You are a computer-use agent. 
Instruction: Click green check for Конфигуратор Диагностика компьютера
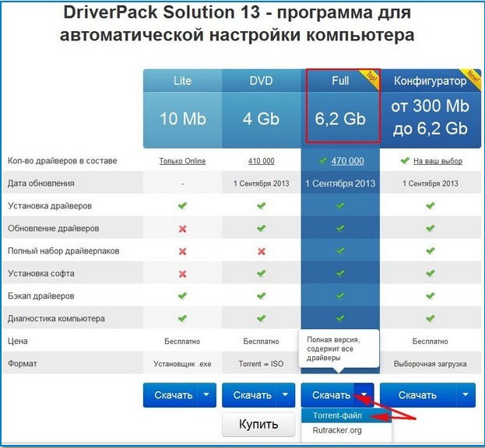pyautogui.click(x=431, y=318)
